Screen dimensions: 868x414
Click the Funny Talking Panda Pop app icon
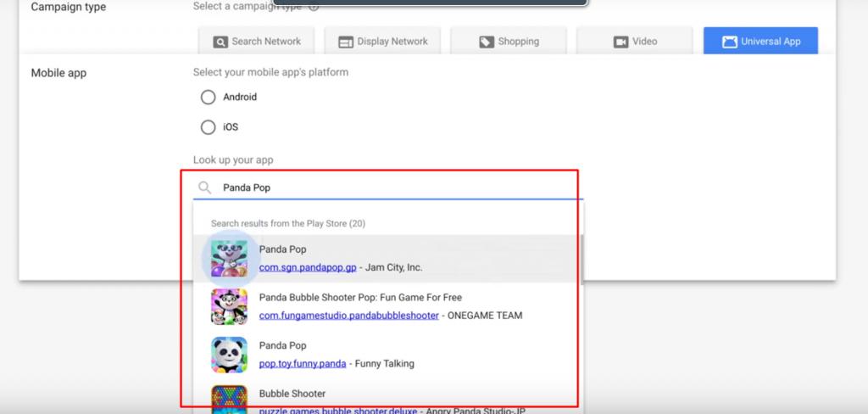pos(229,355)
